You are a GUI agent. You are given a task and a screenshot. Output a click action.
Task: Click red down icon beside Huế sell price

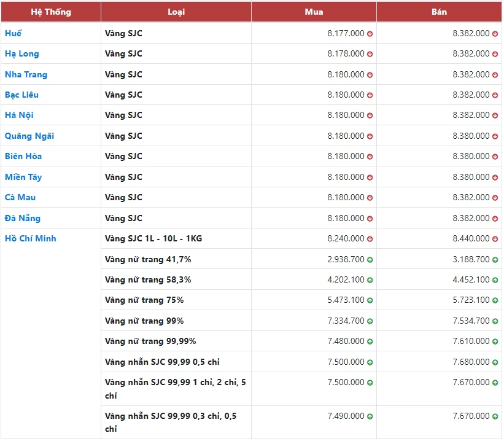click(495, 34)
